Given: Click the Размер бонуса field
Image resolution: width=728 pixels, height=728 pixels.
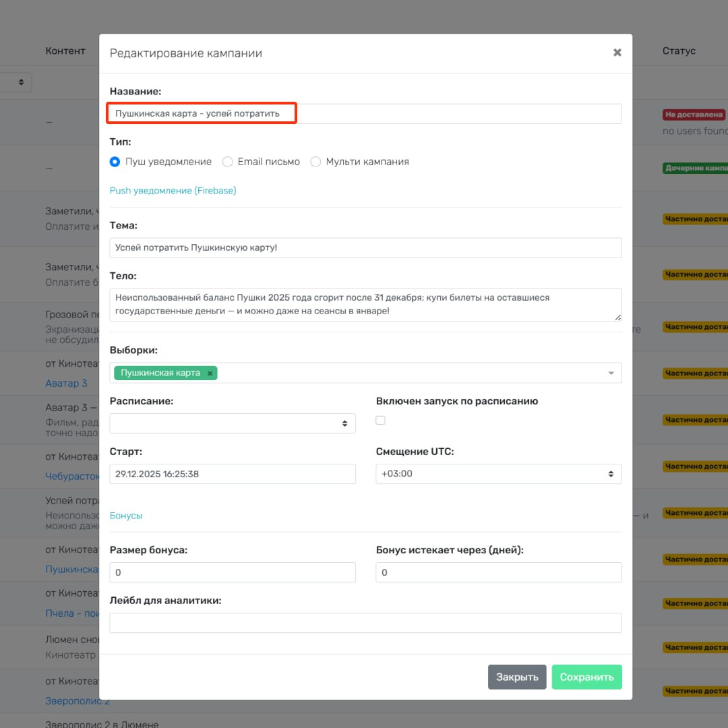Looking at the screenshot, I should [233, 572].
